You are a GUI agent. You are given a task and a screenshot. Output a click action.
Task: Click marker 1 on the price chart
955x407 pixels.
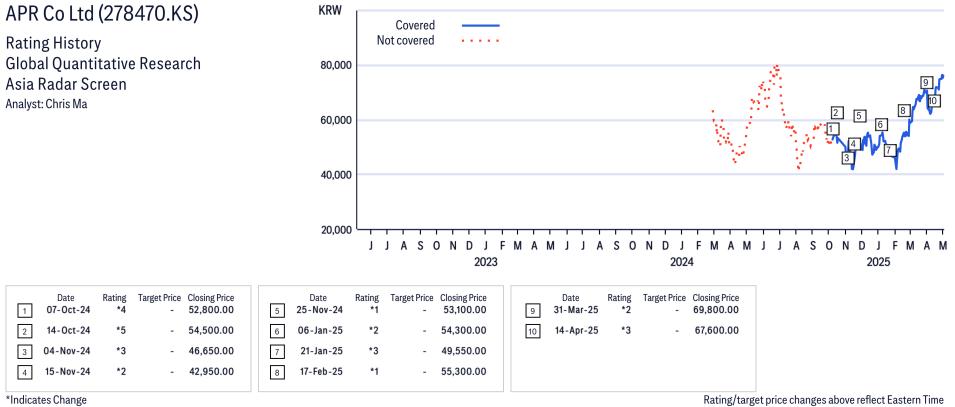(833, 129)
